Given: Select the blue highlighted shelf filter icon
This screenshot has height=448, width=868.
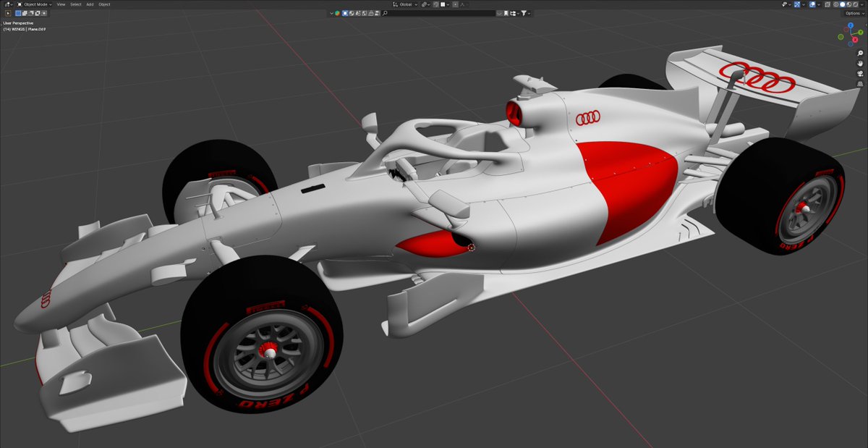Looking at the screenshot, I should (344, 13).
